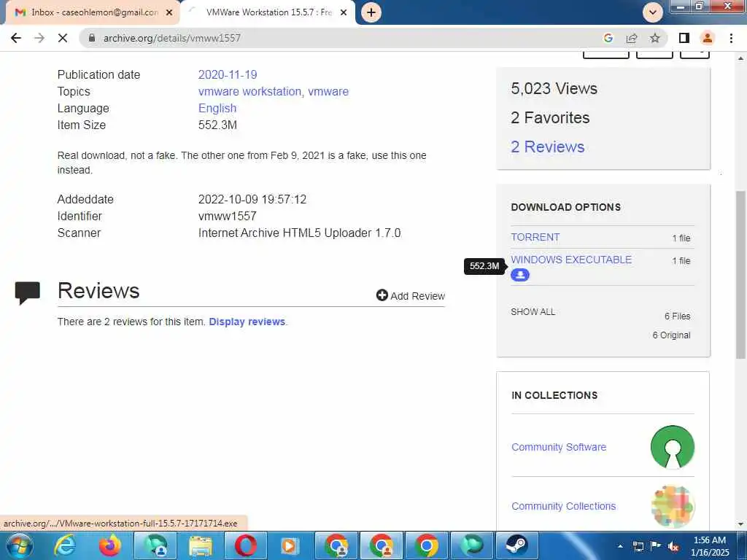Click the 2 Favorites text
The height and width of the screenshot is (560, 747).
click(x=550, y=117)
